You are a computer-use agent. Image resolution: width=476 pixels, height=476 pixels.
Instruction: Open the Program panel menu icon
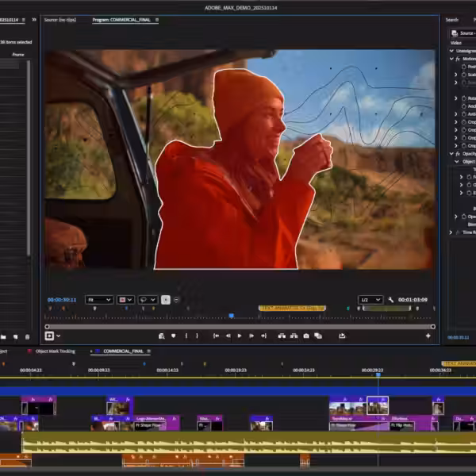click(x=157, y=20)
